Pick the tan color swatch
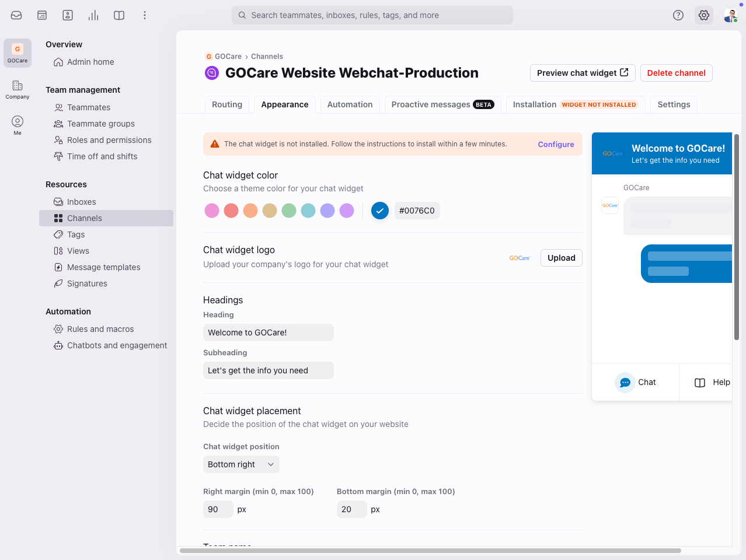This screenshot has width=746, height=560. (x=270, y=211)
